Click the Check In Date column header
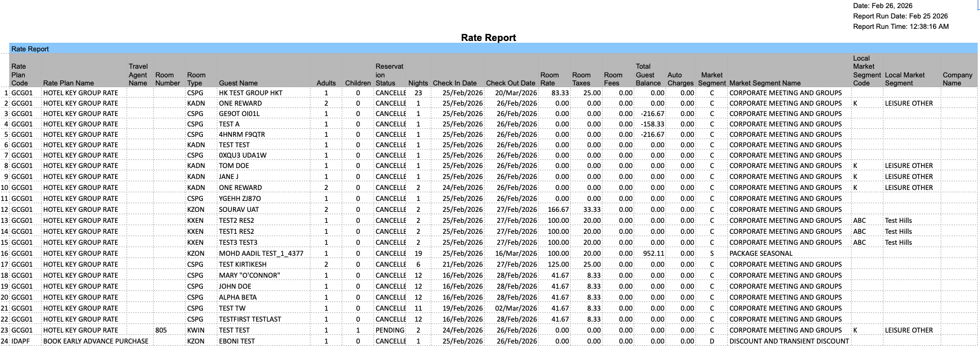Viewport: 980px width, 347px height. [454, 83]
